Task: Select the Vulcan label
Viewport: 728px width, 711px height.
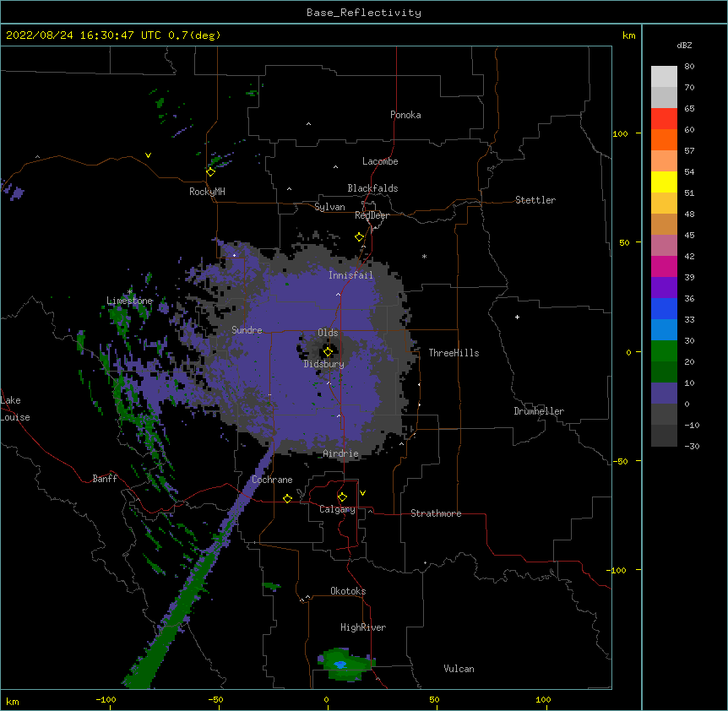Action: pos(459,669)
